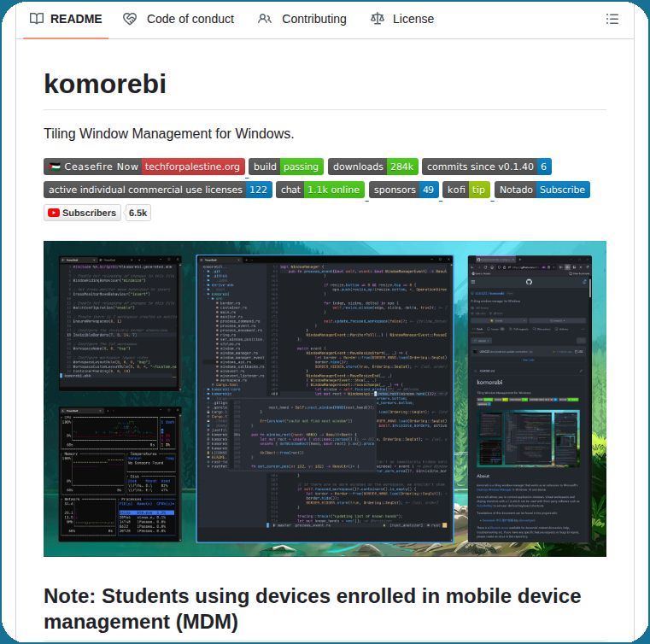Click the heart icon for Code of conduct
650x644 pixels.
point(130,19)
